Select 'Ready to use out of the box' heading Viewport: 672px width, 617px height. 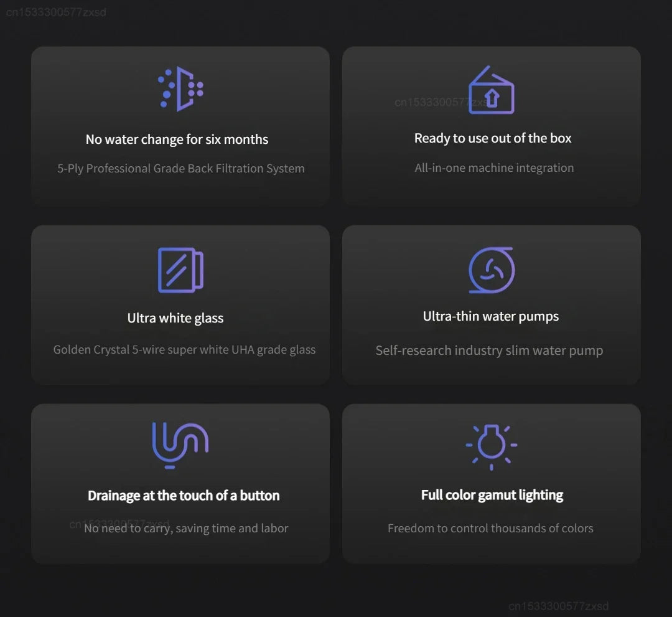[493, 138]
